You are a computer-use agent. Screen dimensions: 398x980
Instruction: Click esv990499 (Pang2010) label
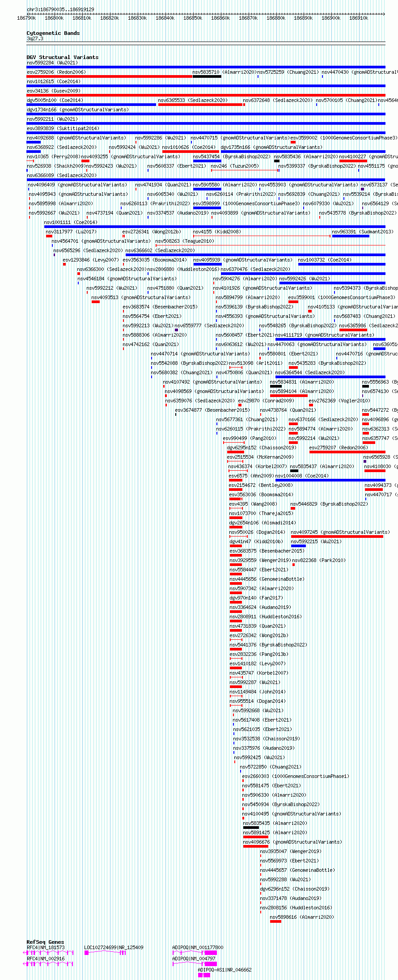[250, 438]
